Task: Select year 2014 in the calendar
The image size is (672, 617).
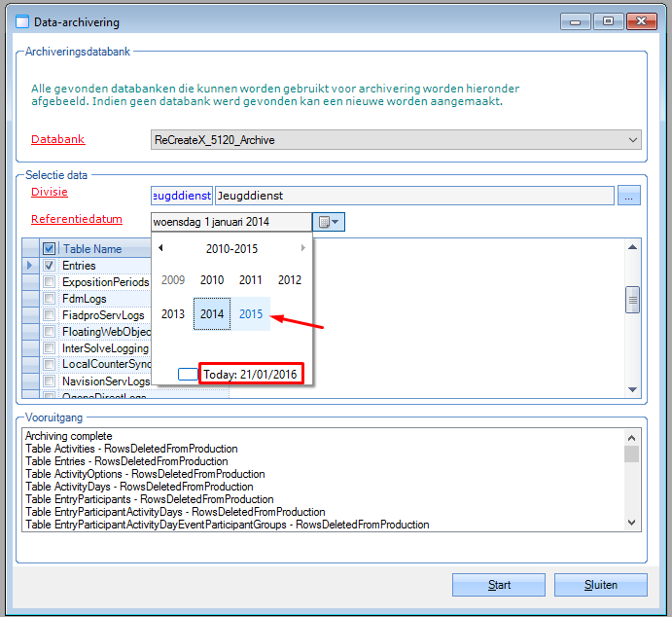Action: coord(211,314)
